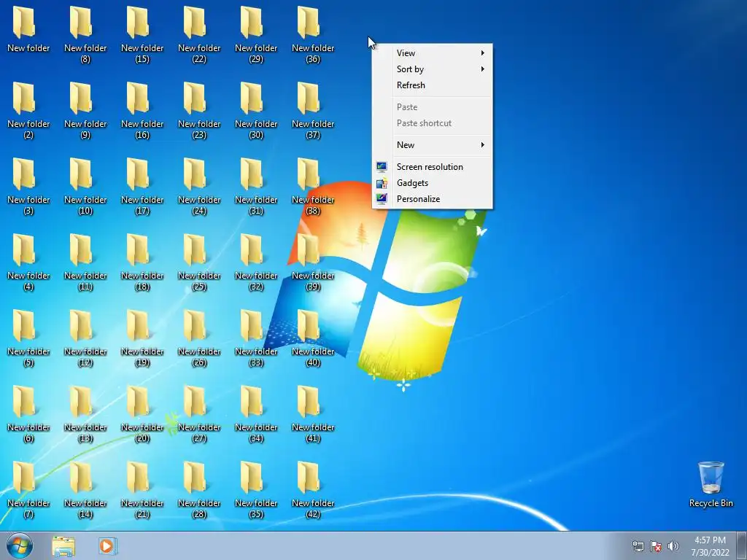Click the New folder (14) label

pyautogui.click(x=86, y=508)
